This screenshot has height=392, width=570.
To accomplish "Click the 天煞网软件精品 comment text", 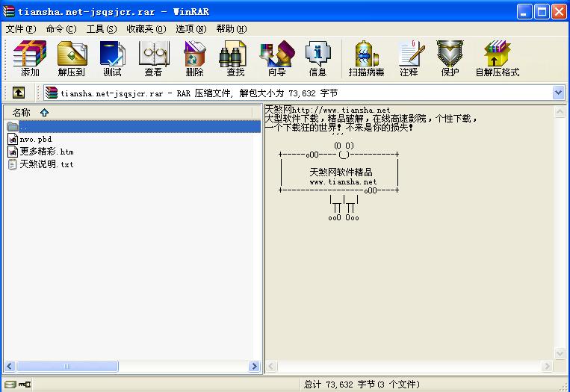I will point(341,172).
